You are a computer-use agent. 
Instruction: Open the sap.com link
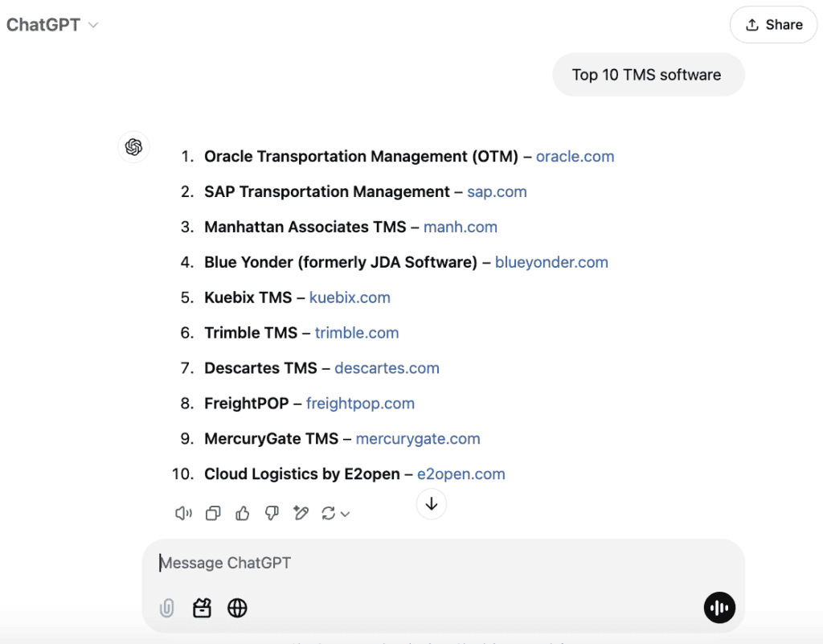pyautogui.click(x=497, y=192)
